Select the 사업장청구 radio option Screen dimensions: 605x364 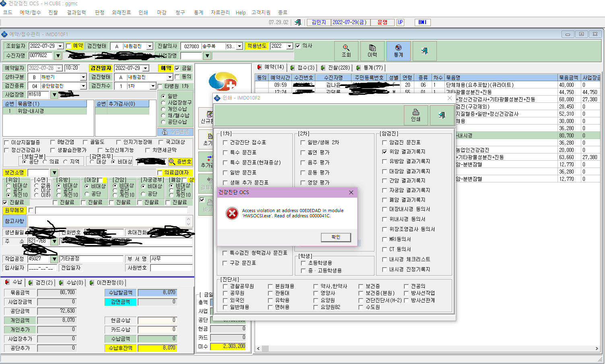click(163, 102)
